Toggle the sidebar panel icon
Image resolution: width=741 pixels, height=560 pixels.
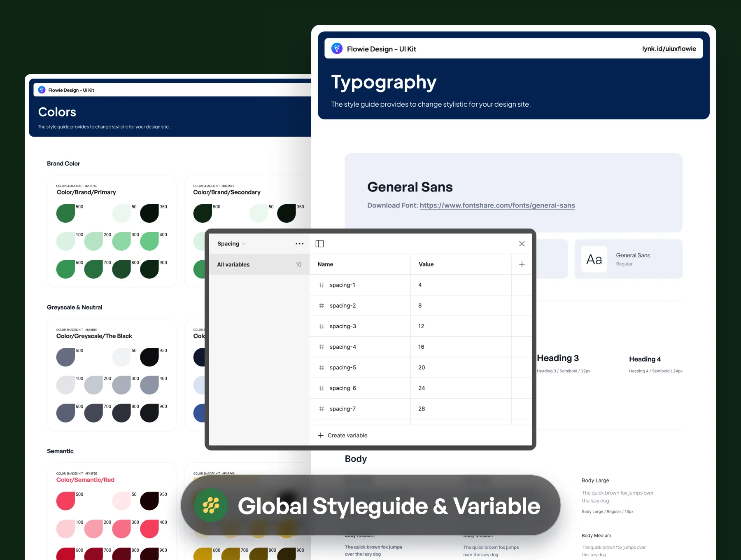point(319,244)
